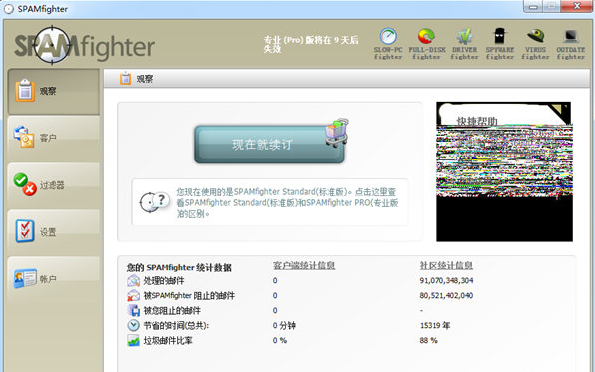Open the SLOW-PC fighter icon

(x=388, y=44)
